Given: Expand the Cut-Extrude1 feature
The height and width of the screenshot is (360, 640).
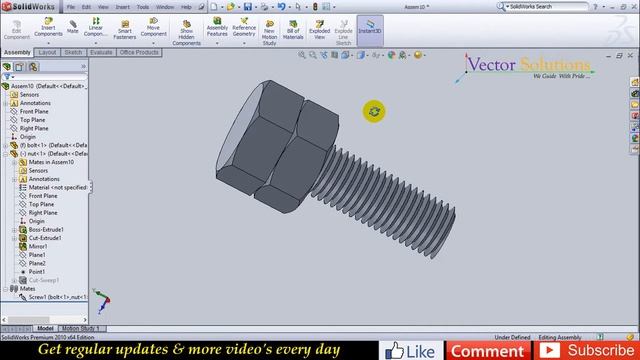Looking at the screenshot, I should point(14,238).
